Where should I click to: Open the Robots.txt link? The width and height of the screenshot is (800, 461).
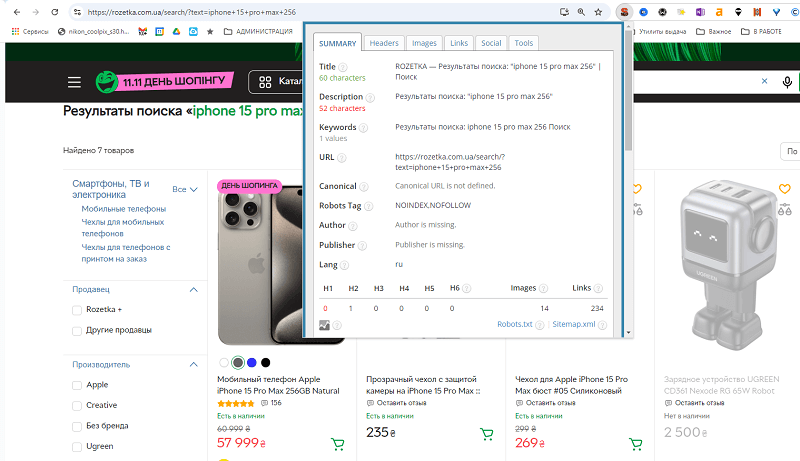515,324
